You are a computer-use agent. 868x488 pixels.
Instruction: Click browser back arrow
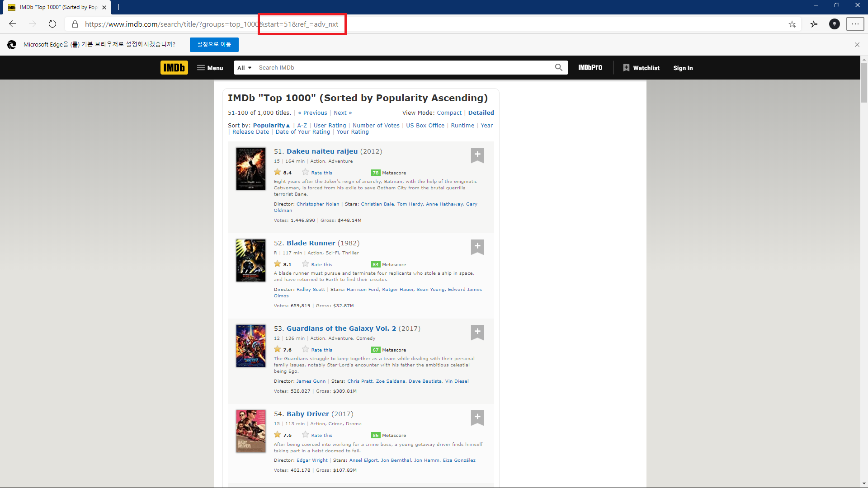point(13,24)
